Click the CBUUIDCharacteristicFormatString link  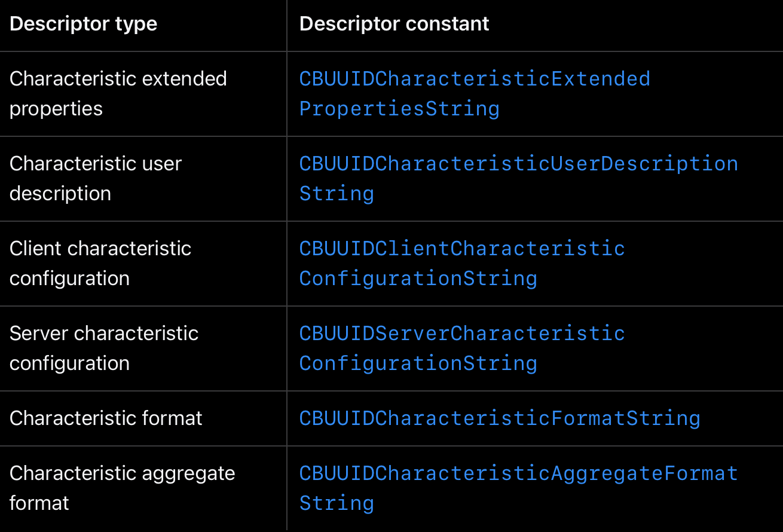500,418
